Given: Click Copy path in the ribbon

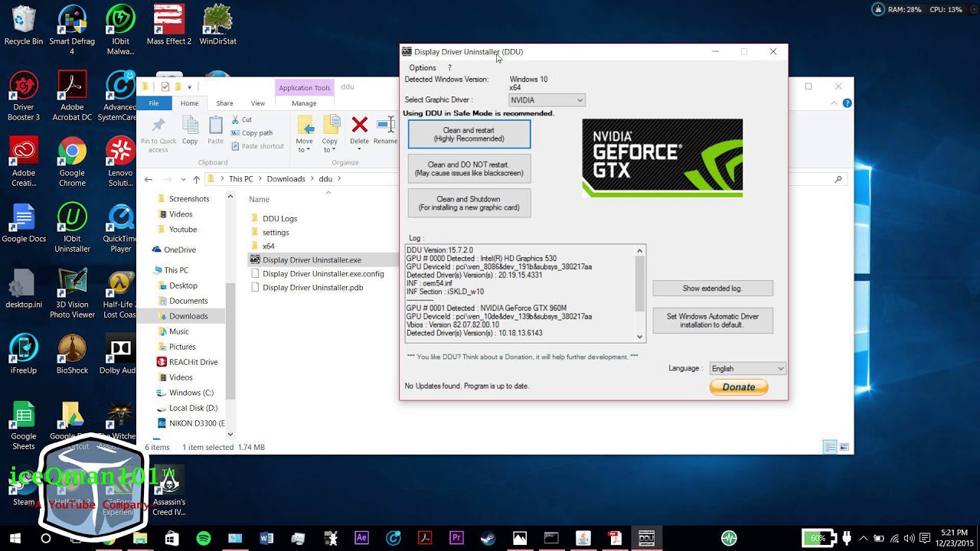Looking at the screenshot, I should pyautogui.click(x=251, y=133).
